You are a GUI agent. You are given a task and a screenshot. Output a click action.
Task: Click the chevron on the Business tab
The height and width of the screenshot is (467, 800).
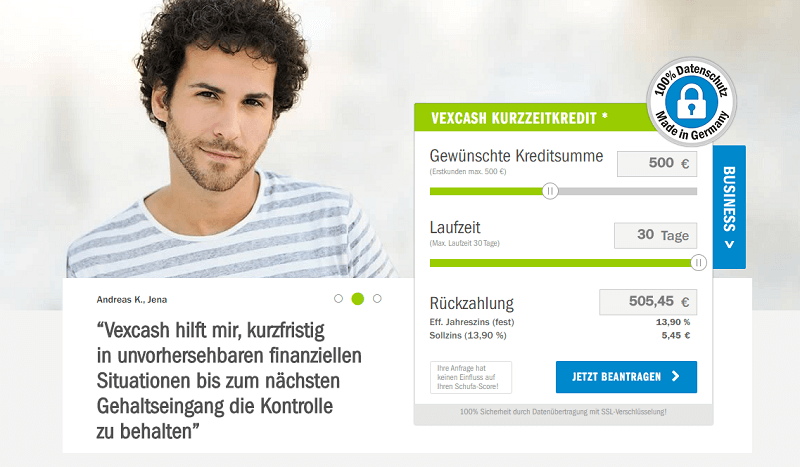(x=730, y=245)
